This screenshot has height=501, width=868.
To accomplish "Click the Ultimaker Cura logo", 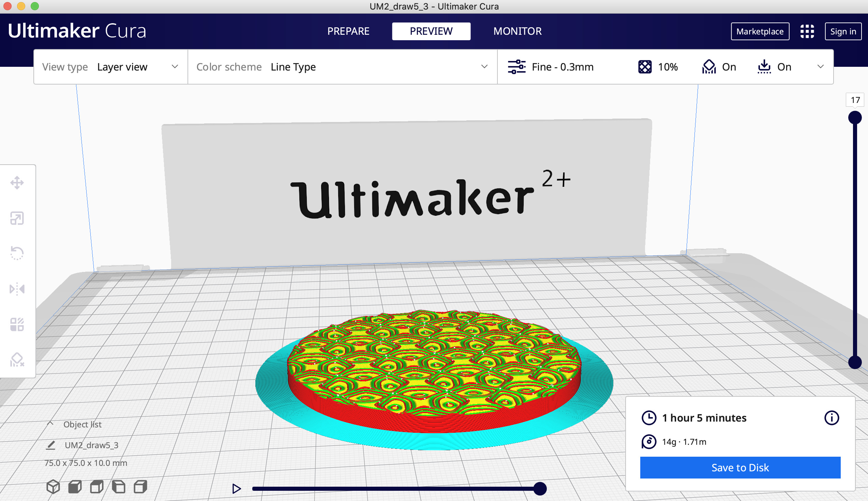I will click(x=77, y=31).
